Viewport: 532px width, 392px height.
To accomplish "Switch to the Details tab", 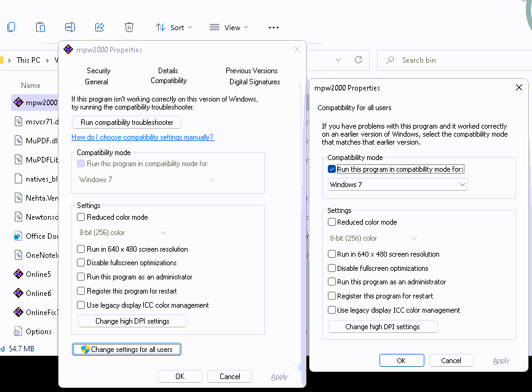I will (168, 71).
